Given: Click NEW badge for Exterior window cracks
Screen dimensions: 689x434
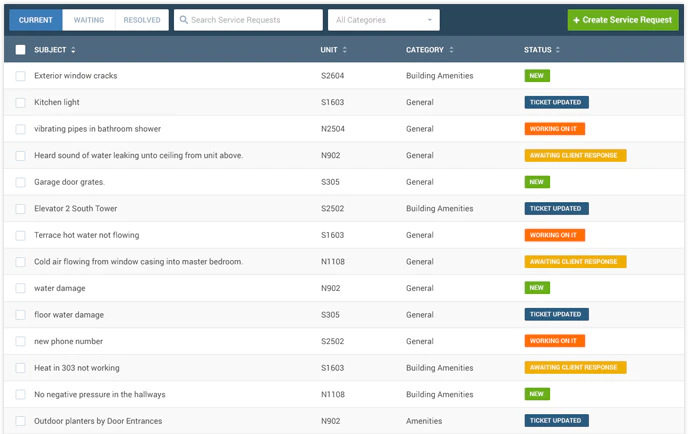Looking at the screenshot, I should [537, 76].
